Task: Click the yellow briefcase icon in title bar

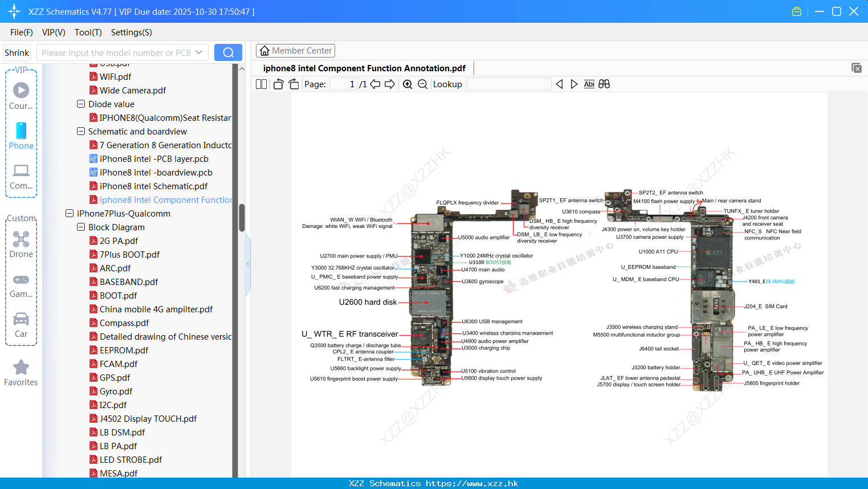Action: 797,11
